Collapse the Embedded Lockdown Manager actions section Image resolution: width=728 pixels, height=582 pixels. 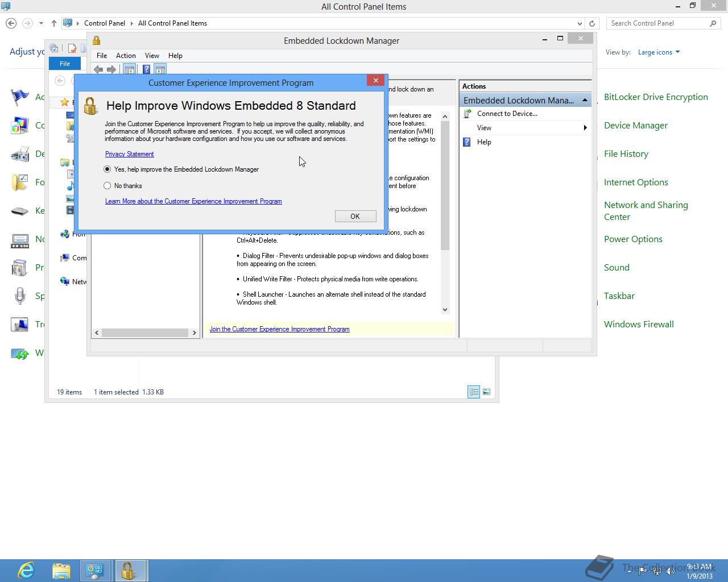584,100
